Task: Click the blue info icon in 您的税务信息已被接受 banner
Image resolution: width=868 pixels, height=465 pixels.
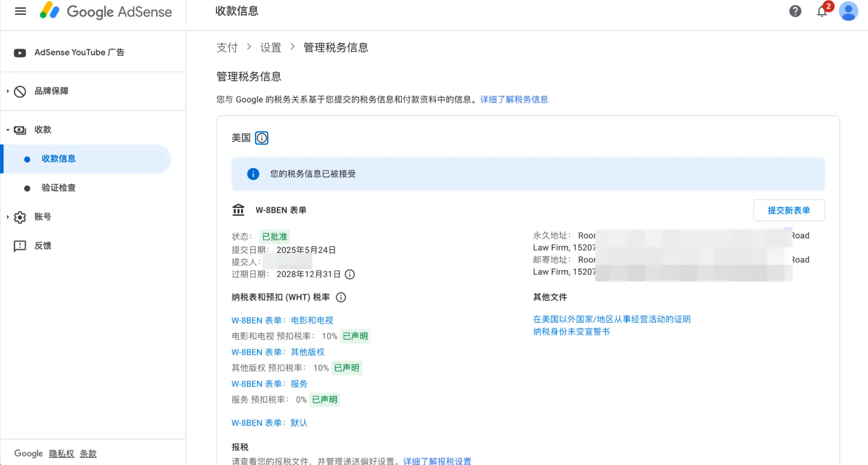Action: pyautogui.click(x=253, y=174)
